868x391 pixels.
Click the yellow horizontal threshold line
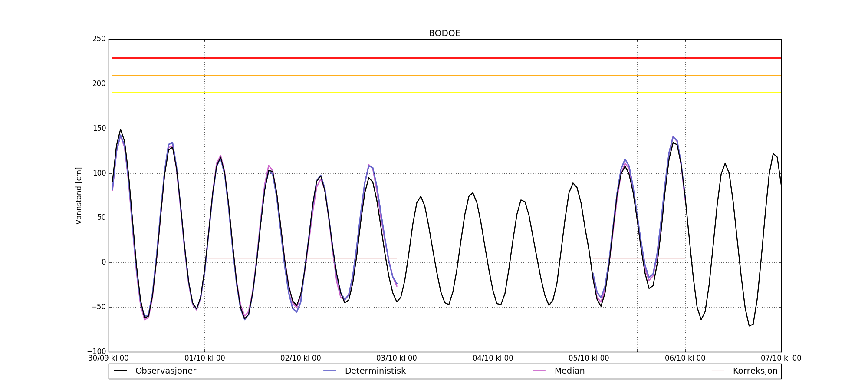[x=444, y=93]
